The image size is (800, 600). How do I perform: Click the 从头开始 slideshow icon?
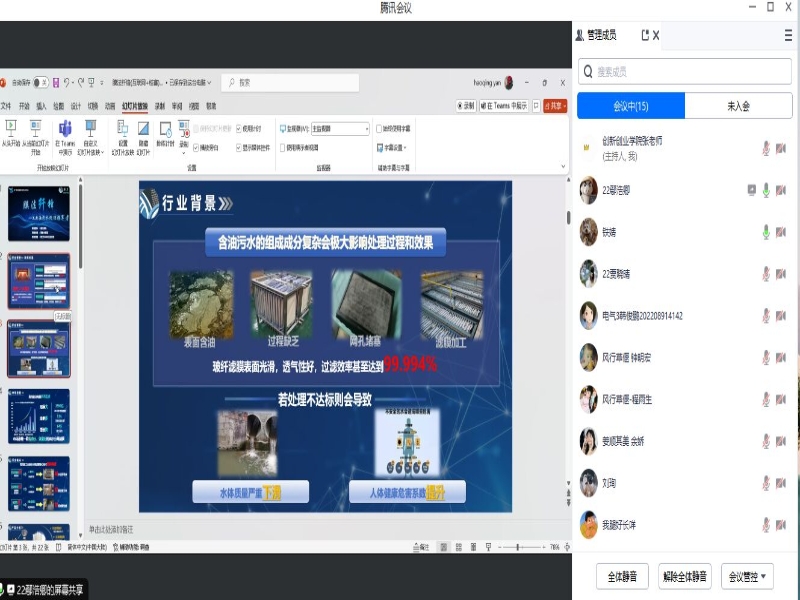point(11,128)
